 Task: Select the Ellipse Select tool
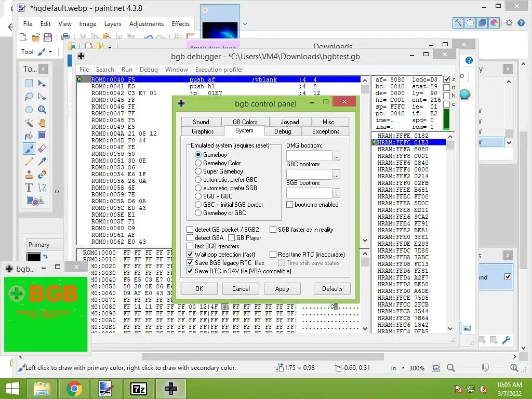pos(29,110)
